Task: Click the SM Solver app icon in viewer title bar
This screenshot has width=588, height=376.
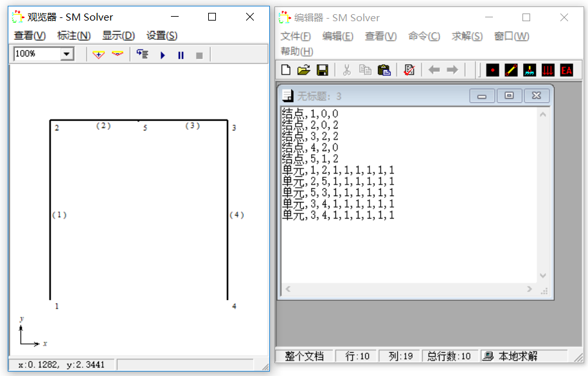Action: pyautogui.click(x=17, y=17)
